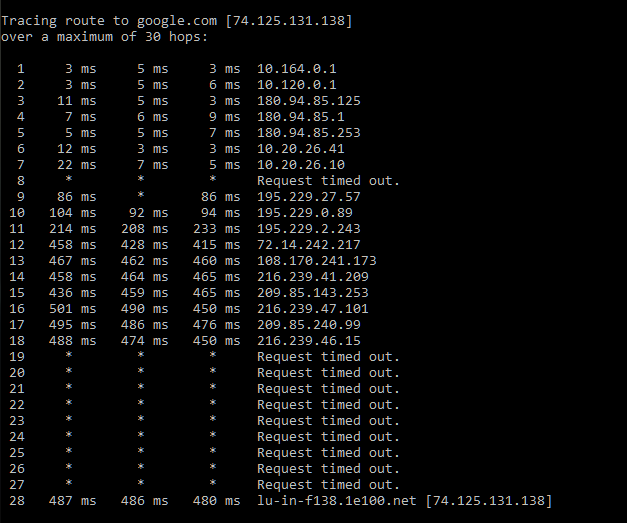Image resolution: width=627 pixels, height=523 pixels.
Task: Click the 501 ms value on hop 16
Action: click(73, 309)
